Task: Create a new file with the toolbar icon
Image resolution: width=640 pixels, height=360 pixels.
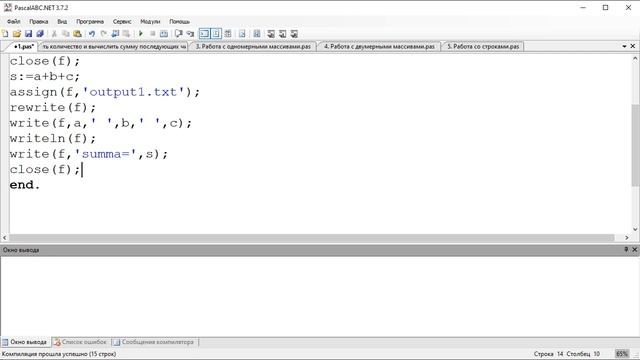Action: coord(5,34)
